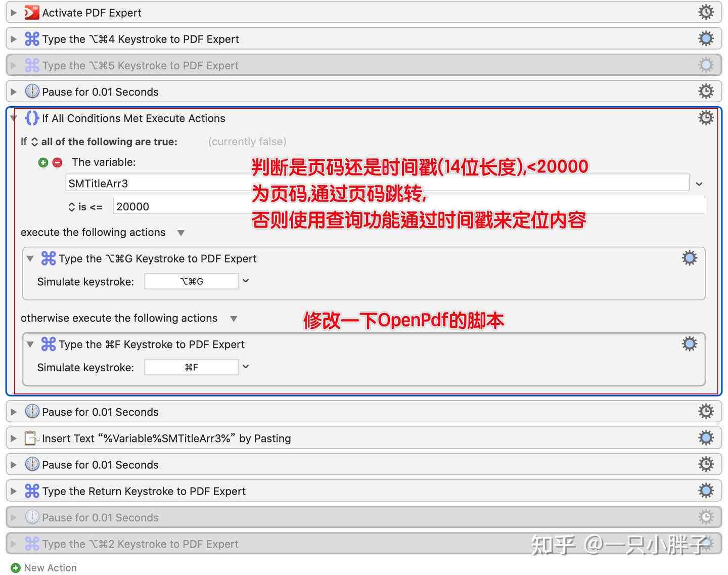
Task: Click command icon of disabled ⌥⌘2 Keystroke action
Action: click(x=32, y=544)
